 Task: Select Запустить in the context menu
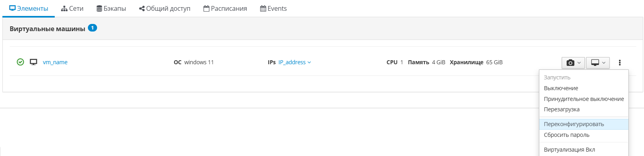(584, 77)
